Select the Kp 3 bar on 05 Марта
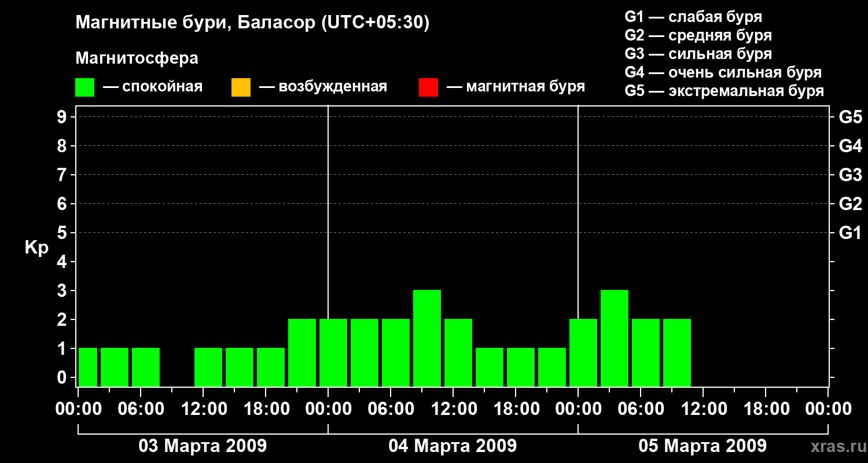Image resolution: width=868 pixels, height=463 pixels. [x=615, y=338]
